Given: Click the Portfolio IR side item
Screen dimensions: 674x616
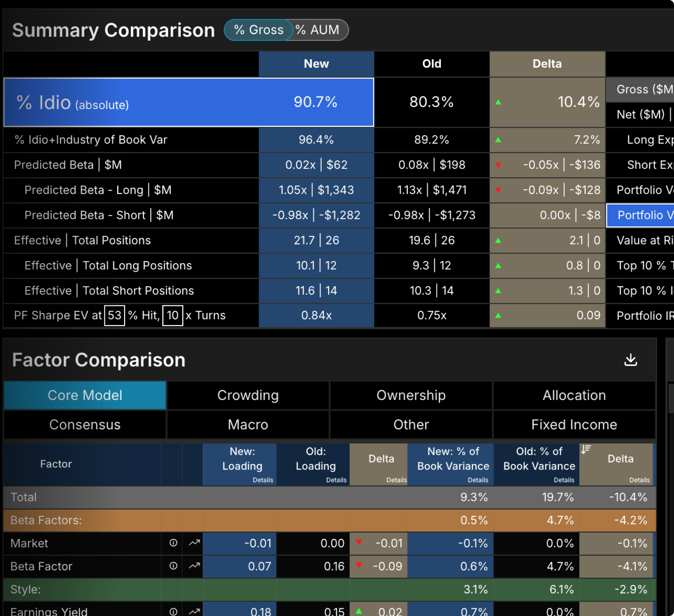Looking at the screenshot, I should [640, 316].
